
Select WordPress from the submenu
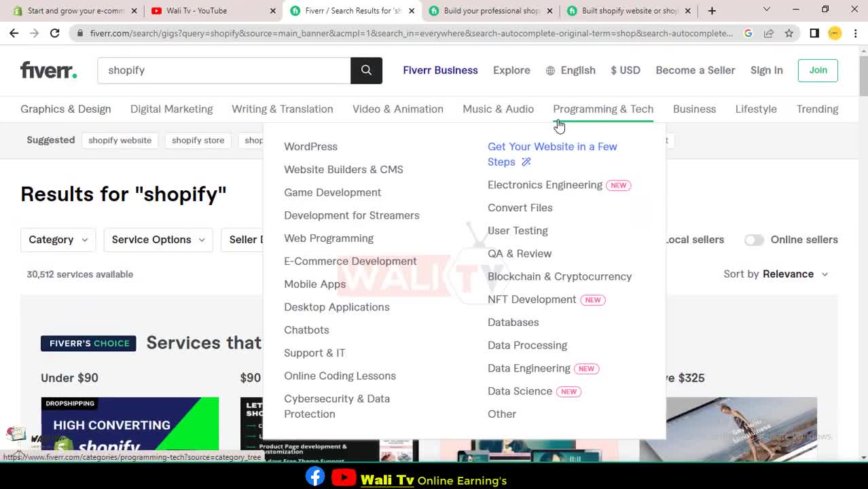tap(310, 147)
